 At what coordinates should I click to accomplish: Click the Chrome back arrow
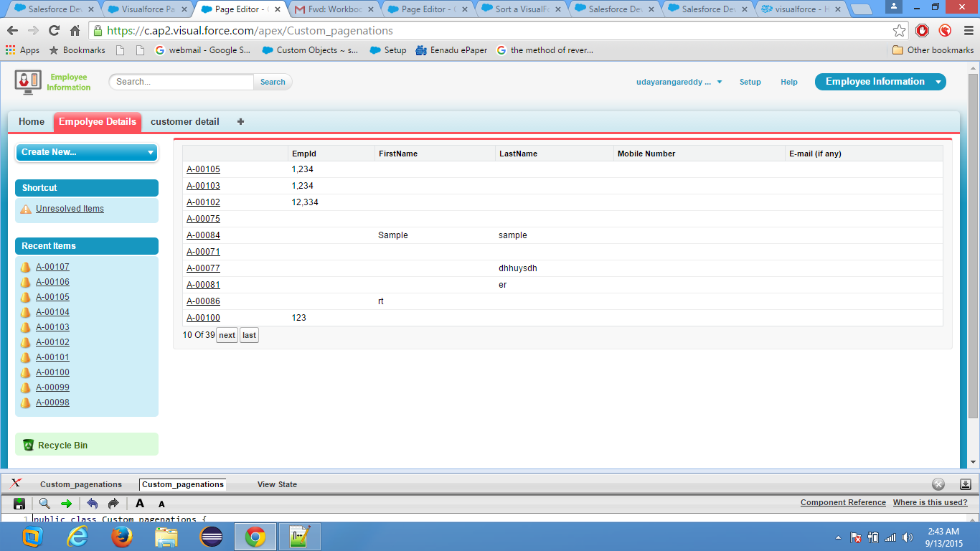(12, 31)
